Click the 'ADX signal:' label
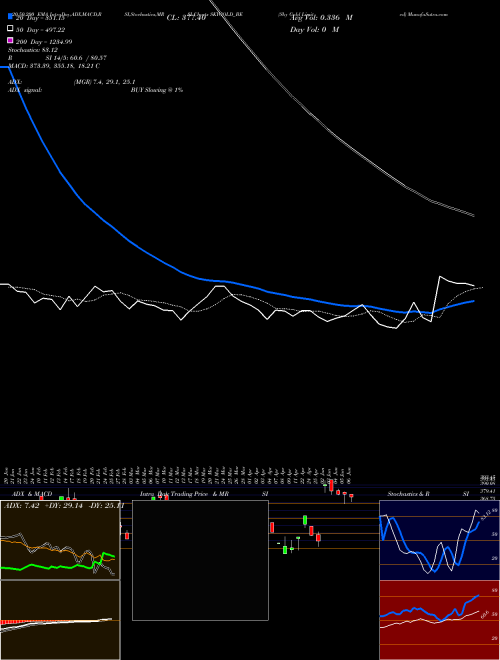Image resolution: width=500 pixels, height=660 pixels. 25,90
